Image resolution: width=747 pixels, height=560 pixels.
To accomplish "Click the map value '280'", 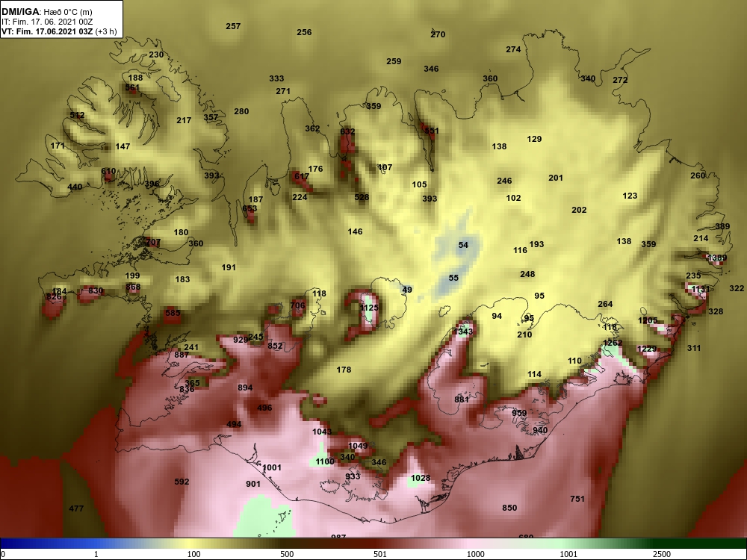I will coord(241,111).
